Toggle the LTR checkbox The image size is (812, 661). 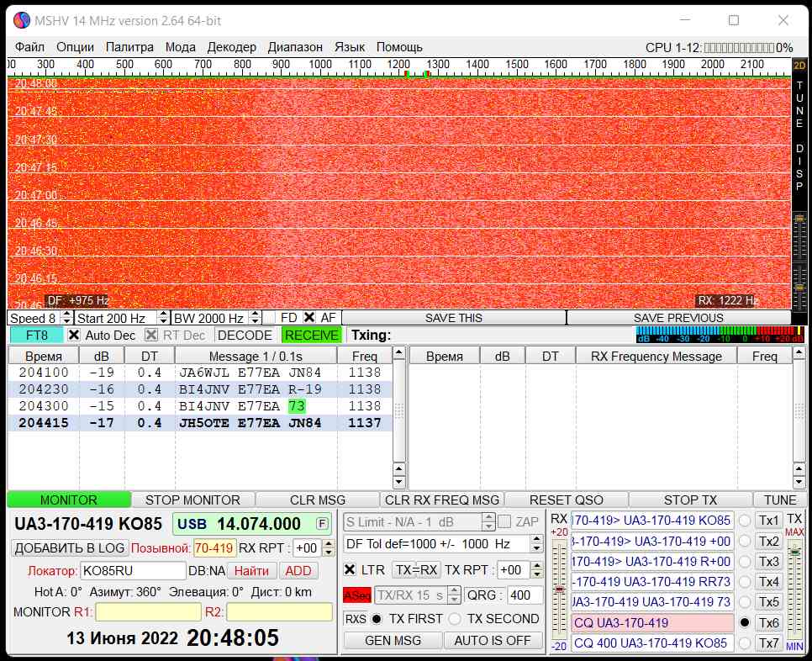pyautogui.click(x=351, y=569)
